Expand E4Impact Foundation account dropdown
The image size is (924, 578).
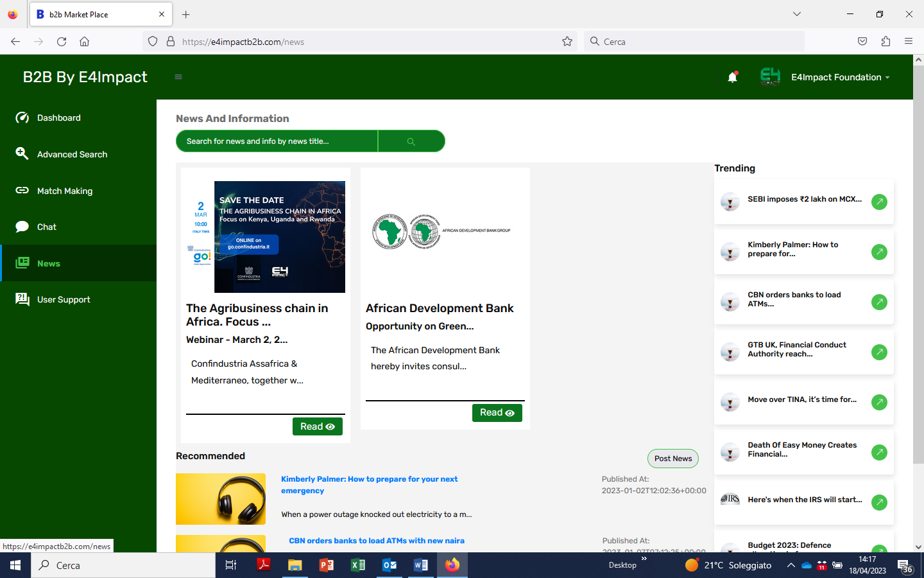coord(840,77)
